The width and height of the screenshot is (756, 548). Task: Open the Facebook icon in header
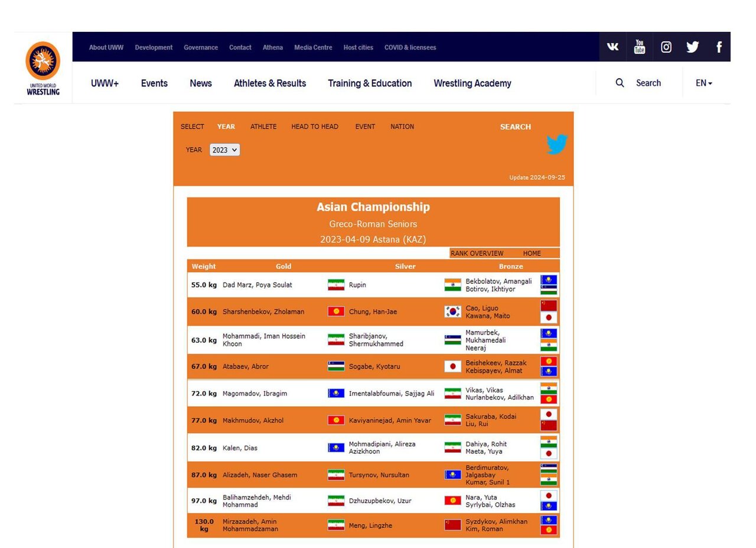coord(718,47)
